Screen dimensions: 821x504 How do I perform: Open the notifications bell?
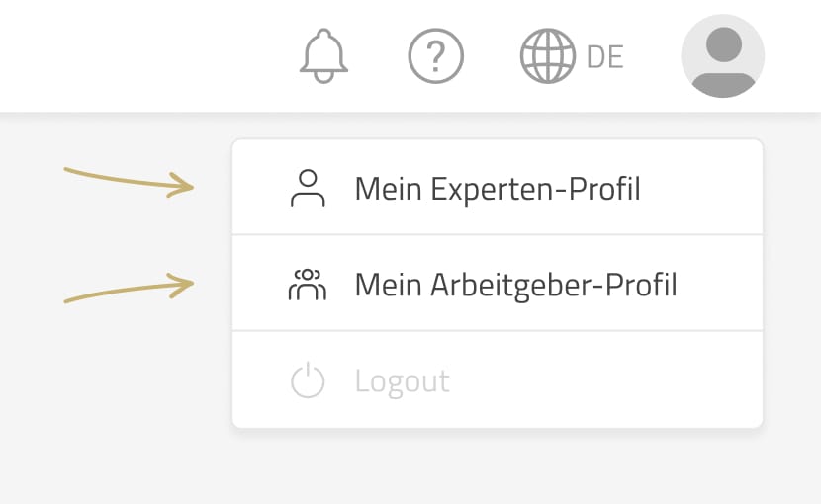[x=324, y=56]
